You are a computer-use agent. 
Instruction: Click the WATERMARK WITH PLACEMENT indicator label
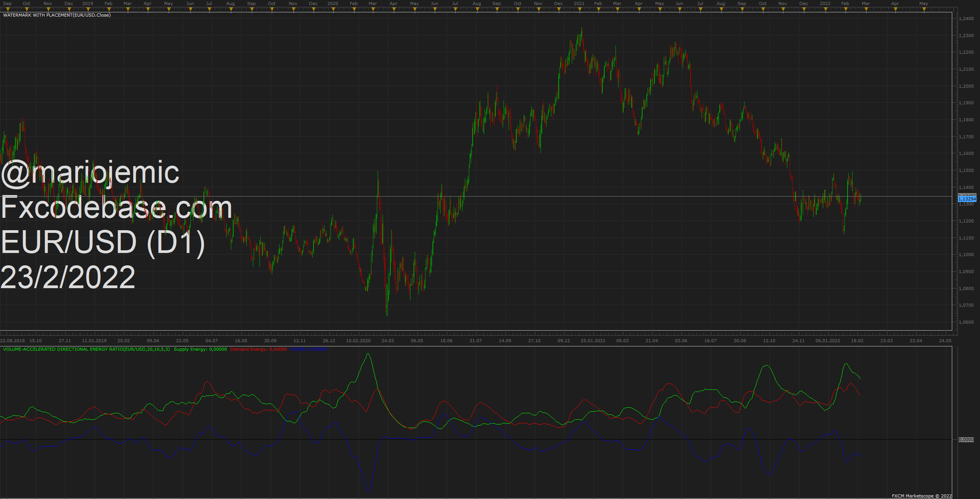pos(57,15)
